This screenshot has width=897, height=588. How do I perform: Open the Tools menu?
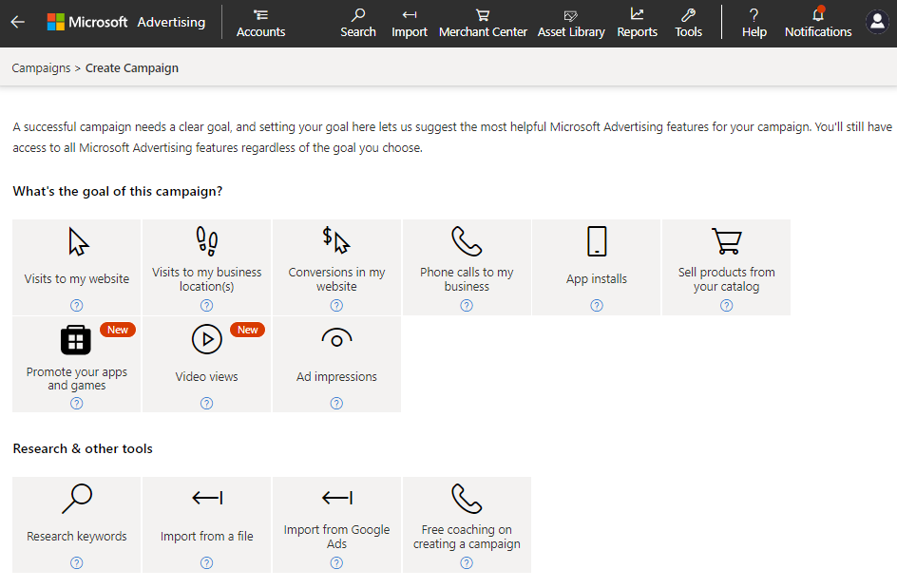(688, 23)
